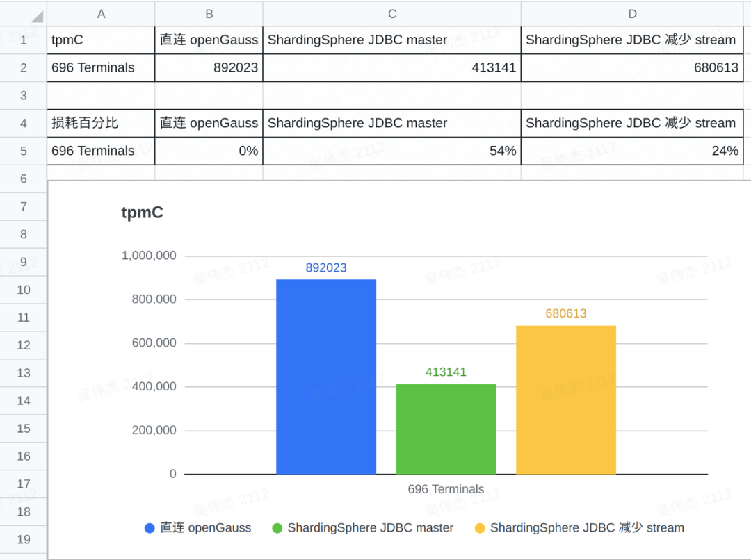This screenshot has height=560, width=751.
Task: Click y-axis label 400,000
Action: (154, 386)
